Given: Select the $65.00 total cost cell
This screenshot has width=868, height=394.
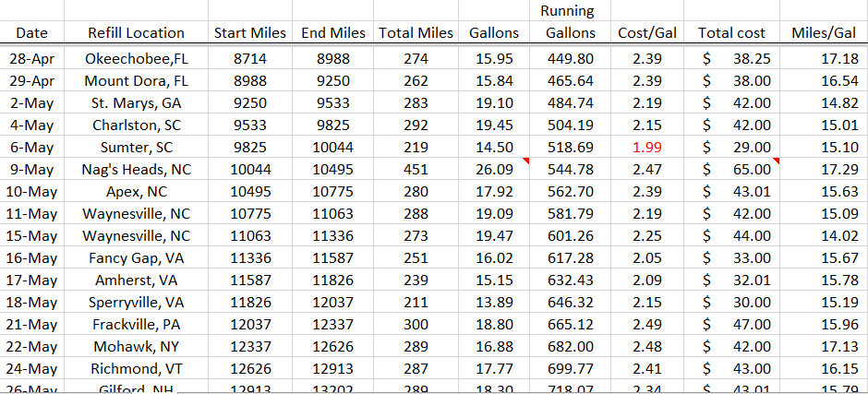Looking at the screenshot, I should pos(731,170).
